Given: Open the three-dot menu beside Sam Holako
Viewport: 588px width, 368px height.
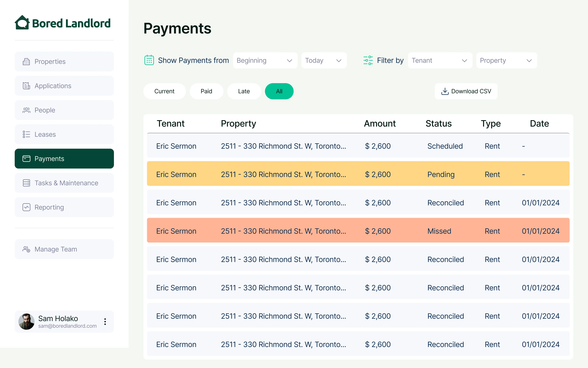Looking at the screenshot, I should 105,322.
